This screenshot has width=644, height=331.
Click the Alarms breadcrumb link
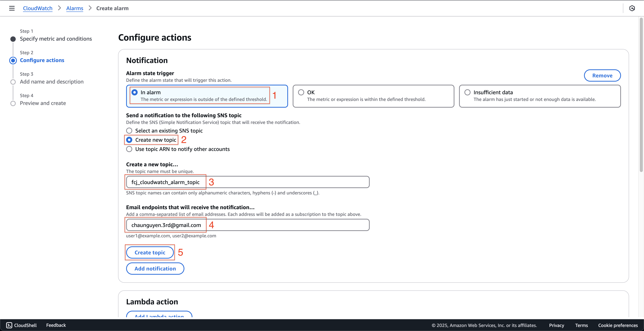click(74, 8)
